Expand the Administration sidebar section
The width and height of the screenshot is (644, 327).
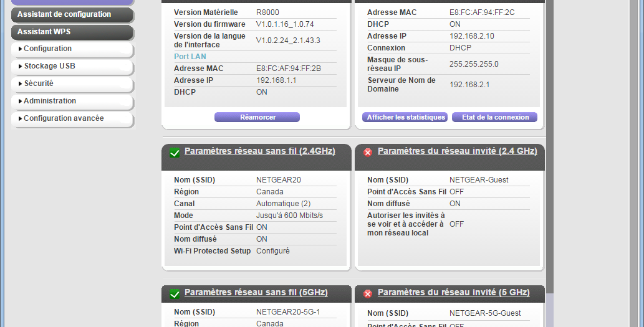click(72, 102)
